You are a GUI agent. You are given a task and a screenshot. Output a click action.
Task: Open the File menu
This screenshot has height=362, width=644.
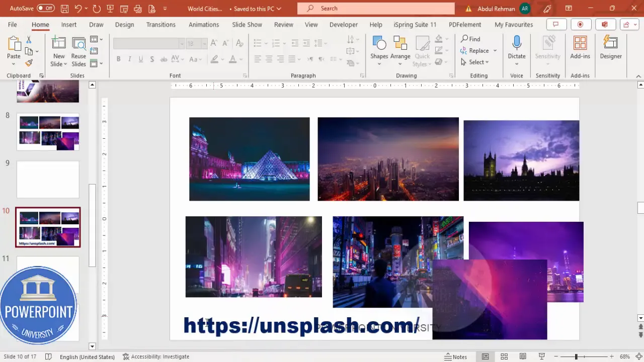click(12, 24)
